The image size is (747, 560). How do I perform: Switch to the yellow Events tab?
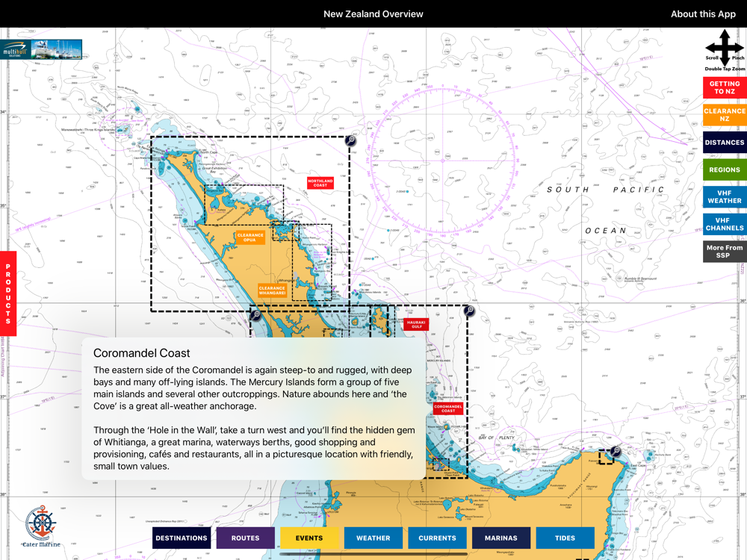(x=309, y=538)
